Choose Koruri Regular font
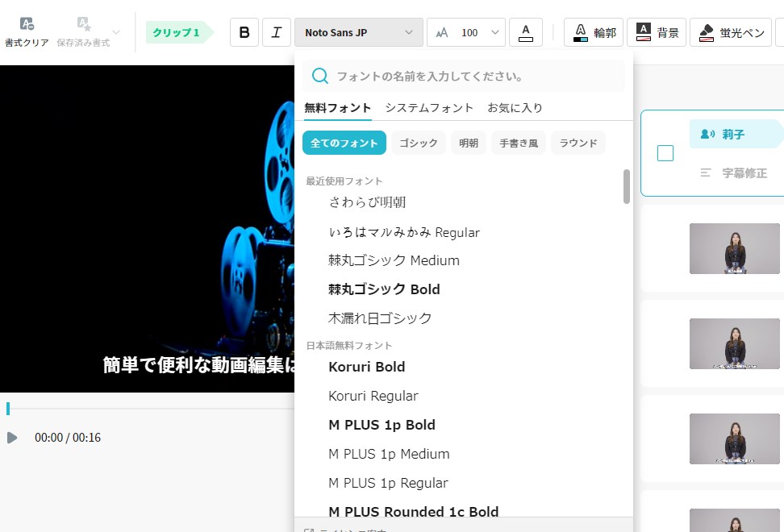The image size is (784, 532). [373, 396]
